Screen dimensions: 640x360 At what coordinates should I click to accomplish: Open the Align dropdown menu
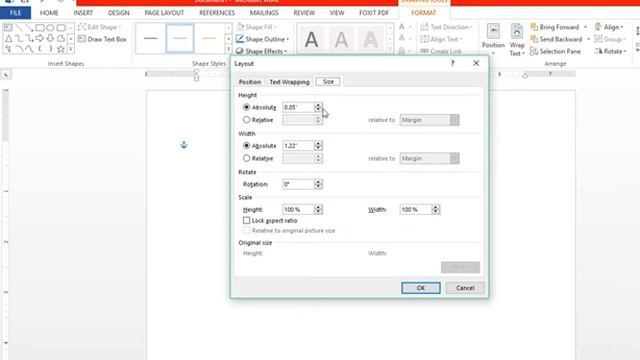609,27
